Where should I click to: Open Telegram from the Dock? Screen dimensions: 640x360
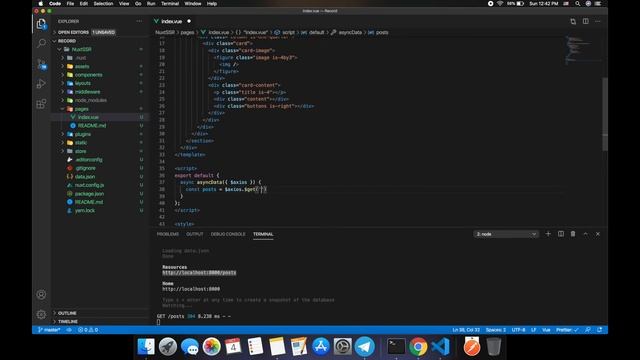pyautogui.click(x=364, y=347)
